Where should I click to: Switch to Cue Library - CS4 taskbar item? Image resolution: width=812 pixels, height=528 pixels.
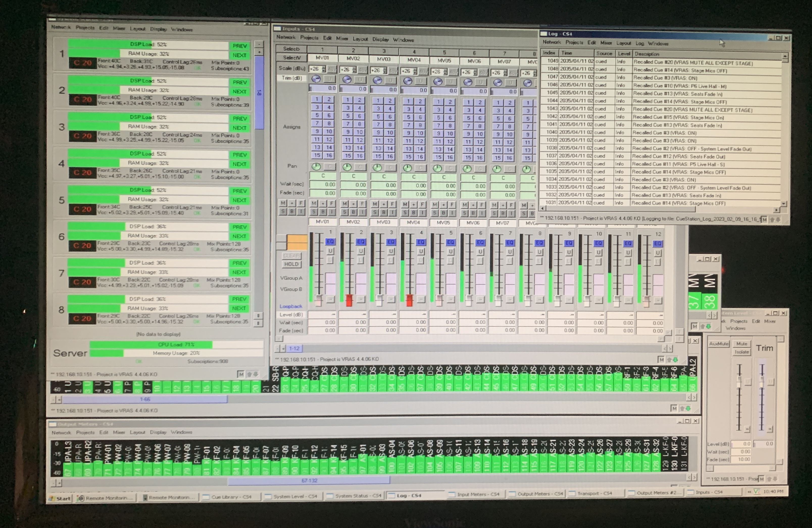pos(231,497)
